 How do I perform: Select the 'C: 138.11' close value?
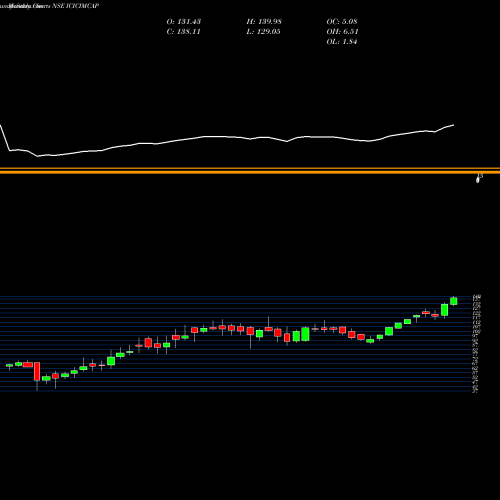pyautogui.click(x=183, y=32)
